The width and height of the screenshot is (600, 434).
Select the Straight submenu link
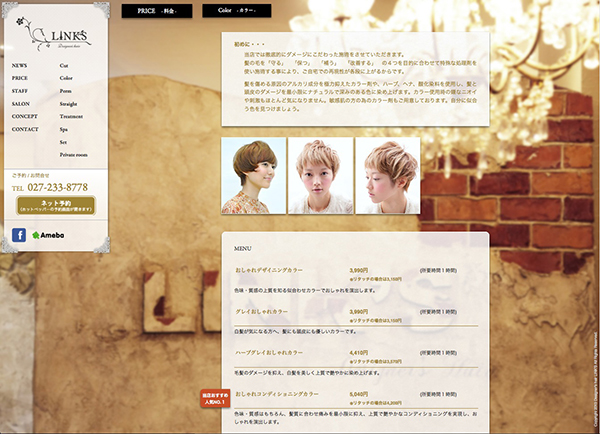click(68, 104)
